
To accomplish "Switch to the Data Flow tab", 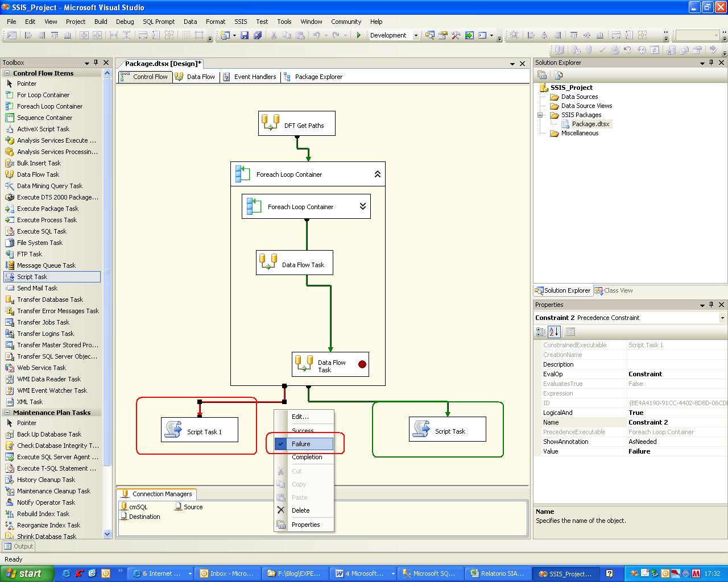I will (x=195, y=77).
